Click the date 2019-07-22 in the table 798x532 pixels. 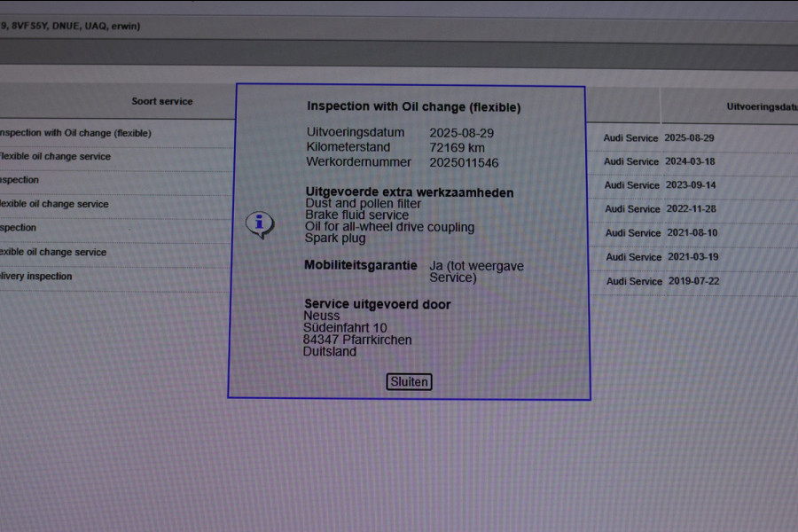693,281
